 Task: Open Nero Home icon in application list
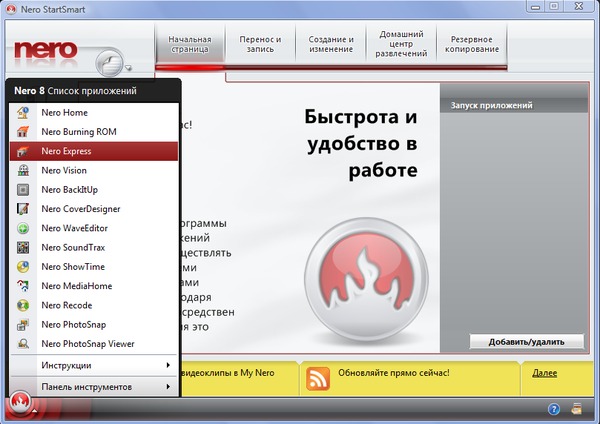(23, 113)
